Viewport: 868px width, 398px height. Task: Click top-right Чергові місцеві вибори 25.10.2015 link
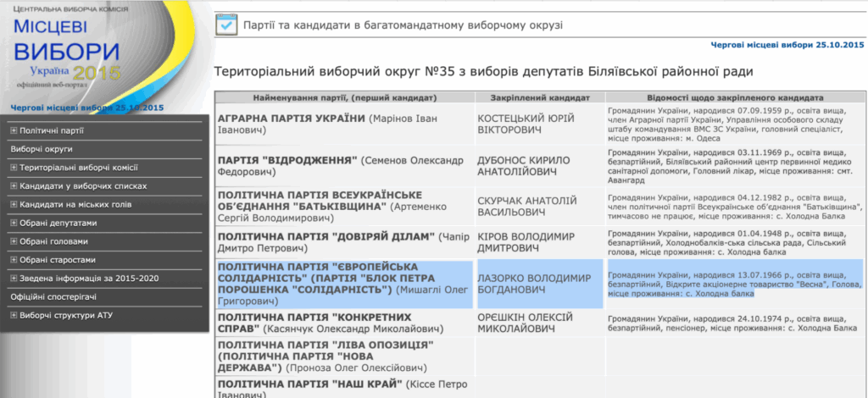(787, 44)
